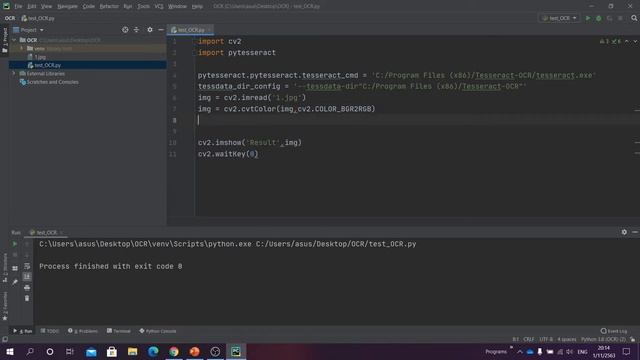Open the Refactor menu
The image size is (640, 360).
109,6
